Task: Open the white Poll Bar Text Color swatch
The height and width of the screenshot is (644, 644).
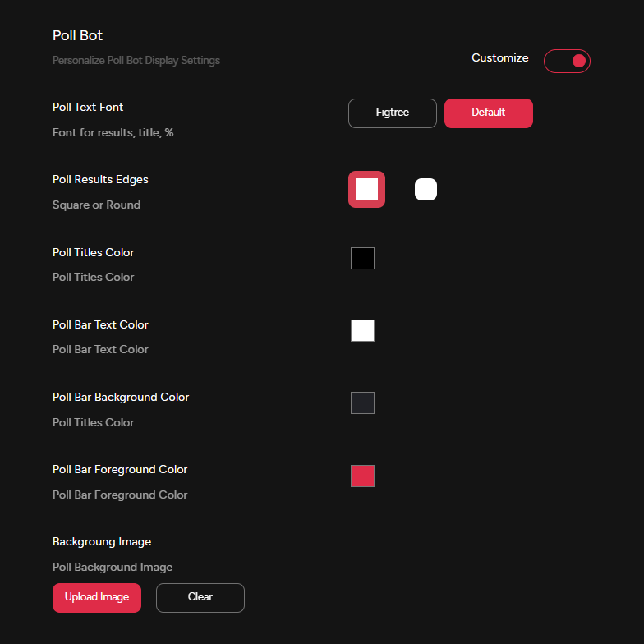Action: (362, 330)
